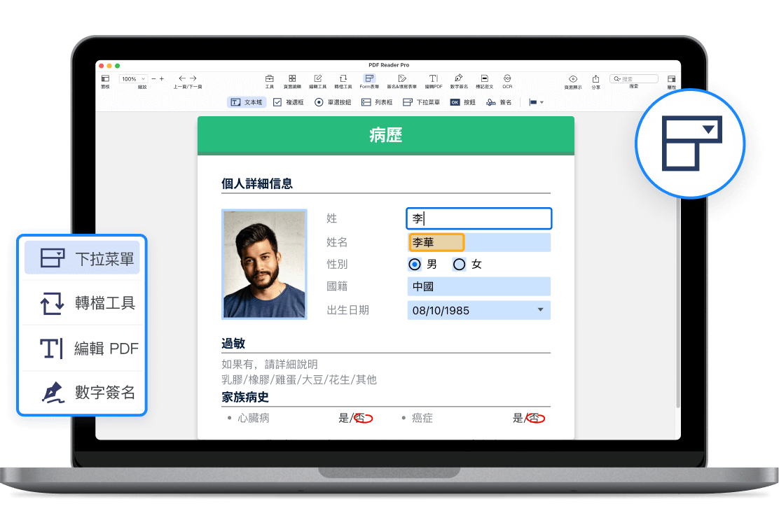
Task: Click the 分享 share icon
Action: point(595,79)
